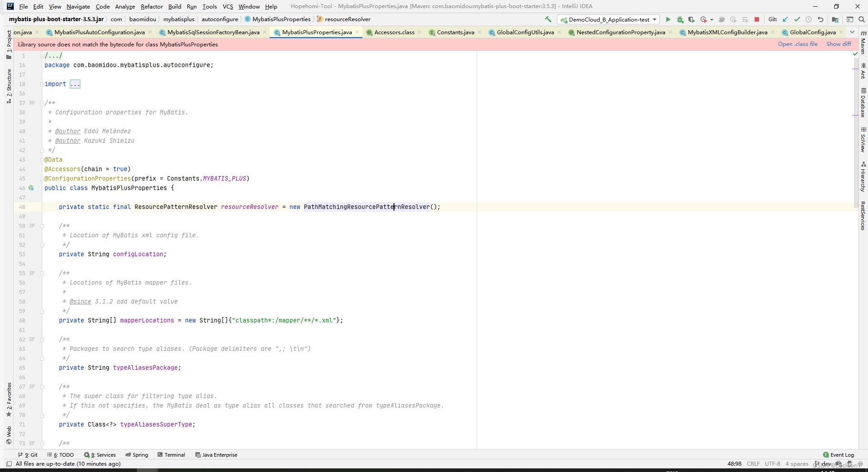This screenshot has height=472, width=868.
Task: Rollback changes with the undo arrow icon
Action: click(821, 19)
